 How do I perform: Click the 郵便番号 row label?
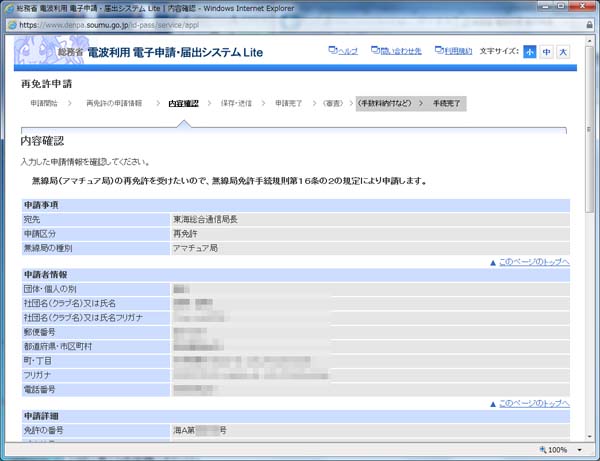tap(39, 332)
